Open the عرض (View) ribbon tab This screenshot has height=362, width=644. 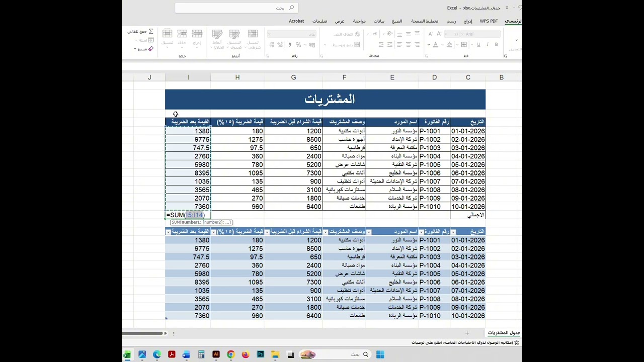click(340, 21)
